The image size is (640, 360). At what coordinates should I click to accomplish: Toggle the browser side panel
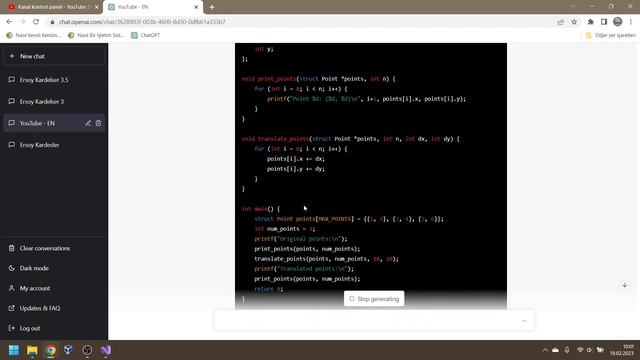point(604,22)
